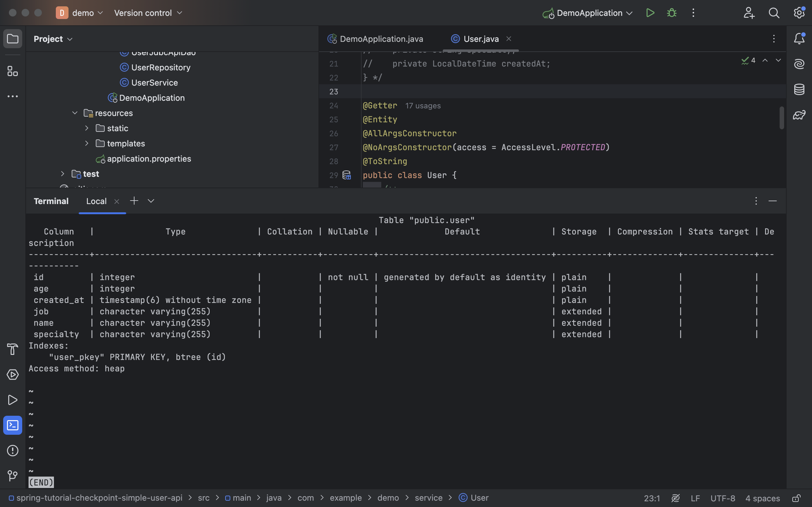Open the Notifications bell icon
The width and height of the screenshot is (812, 507).
(x=799, y=39)
